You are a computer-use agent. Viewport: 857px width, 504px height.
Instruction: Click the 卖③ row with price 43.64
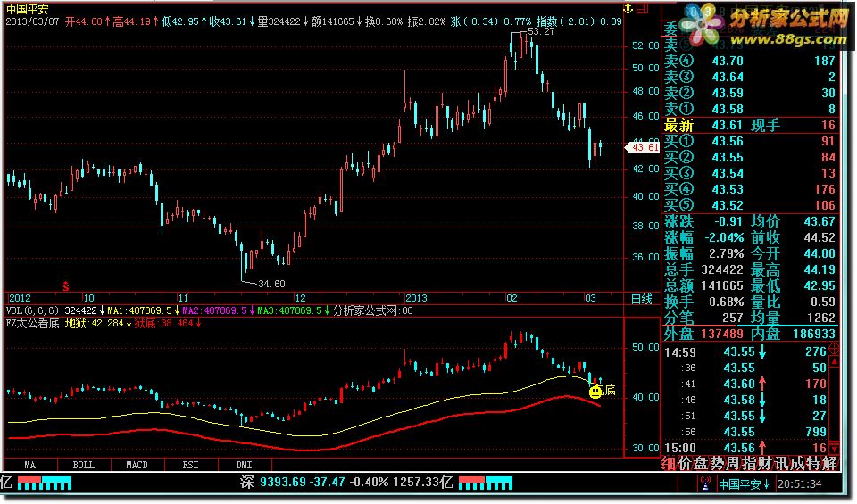(750, 77)
